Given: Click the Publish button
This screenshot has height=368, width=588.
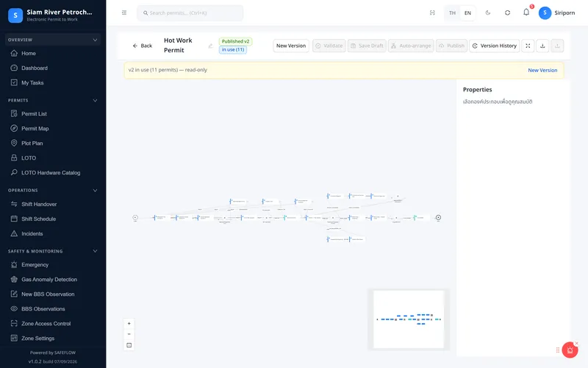Looking at the screenshot, I should coord(451,46).
